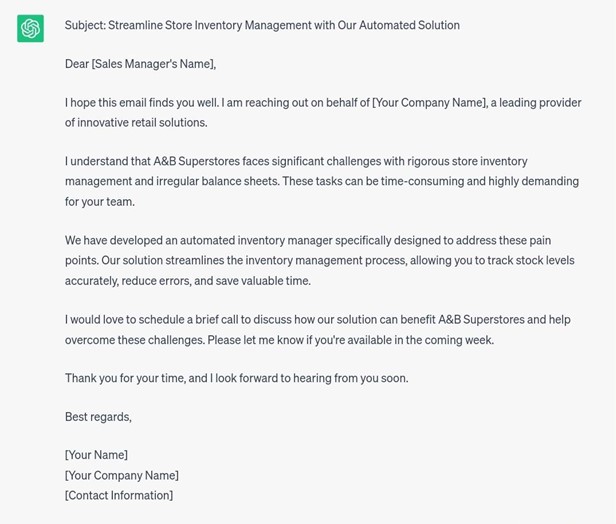Click the [Contact Information] placeholder
The image size is (616, 524).
click(119, 496)
